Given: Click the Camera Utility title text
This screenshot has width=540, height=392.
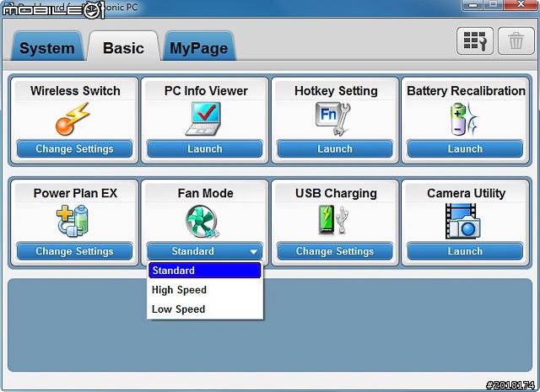Looking at the screenshot, I should 466,193.
